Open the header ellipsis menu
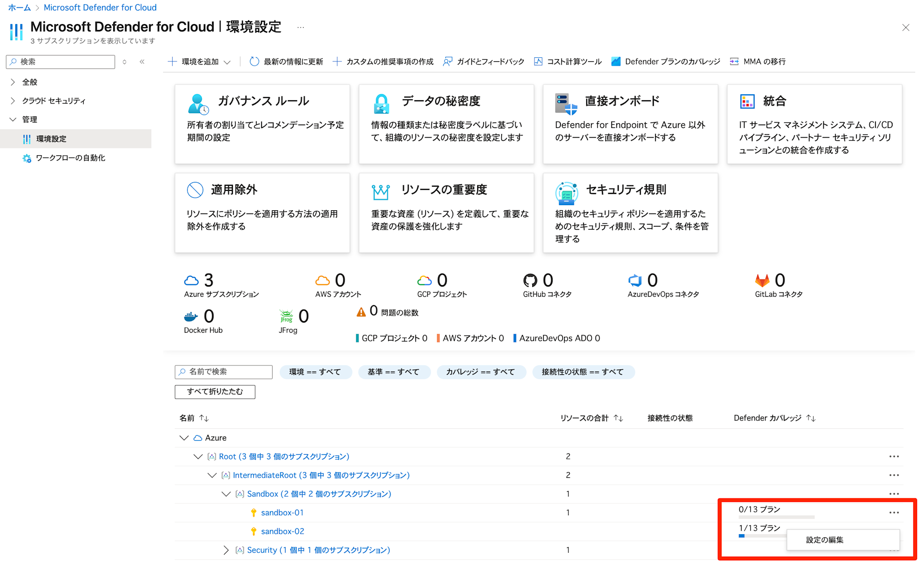The height and width of the screenshot is (573, 924). coord(301,27)
